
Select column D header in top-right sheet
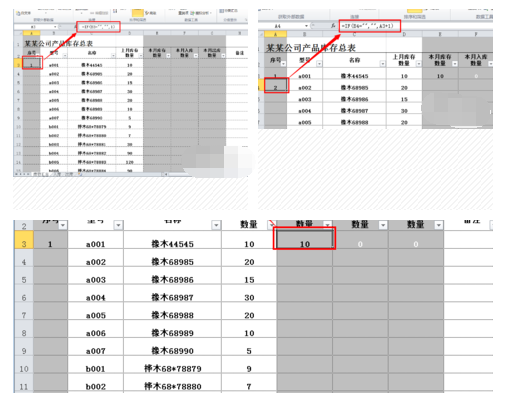(404, 34)
